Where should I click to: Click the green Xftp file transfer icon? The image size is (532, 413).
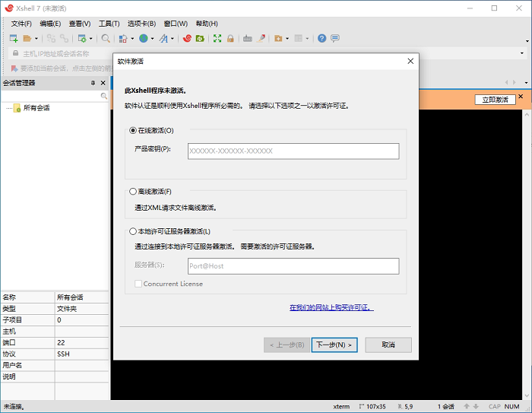click(200, 38)
